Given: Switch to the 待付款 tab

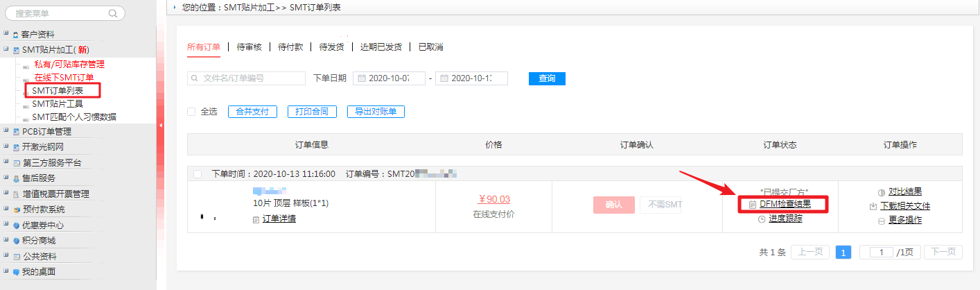Looking at the screenshot, I should coord(290,47).
